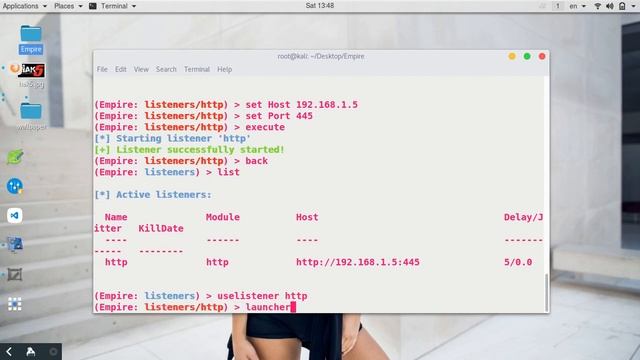Screen dimensions: 640x360
Task: Open the Edit menu in terminal
Action: [x=120, y=69]
